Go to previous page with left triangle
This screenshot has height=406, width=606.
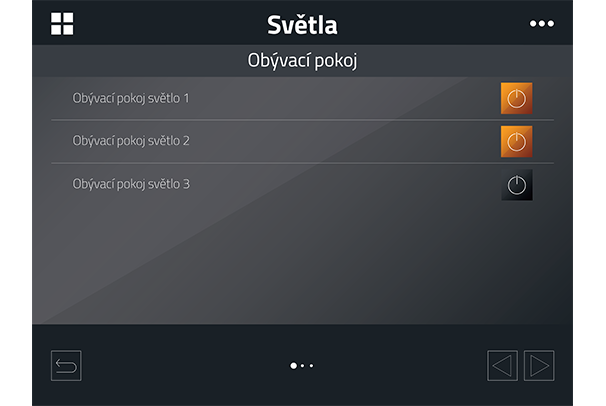(502, 366)
